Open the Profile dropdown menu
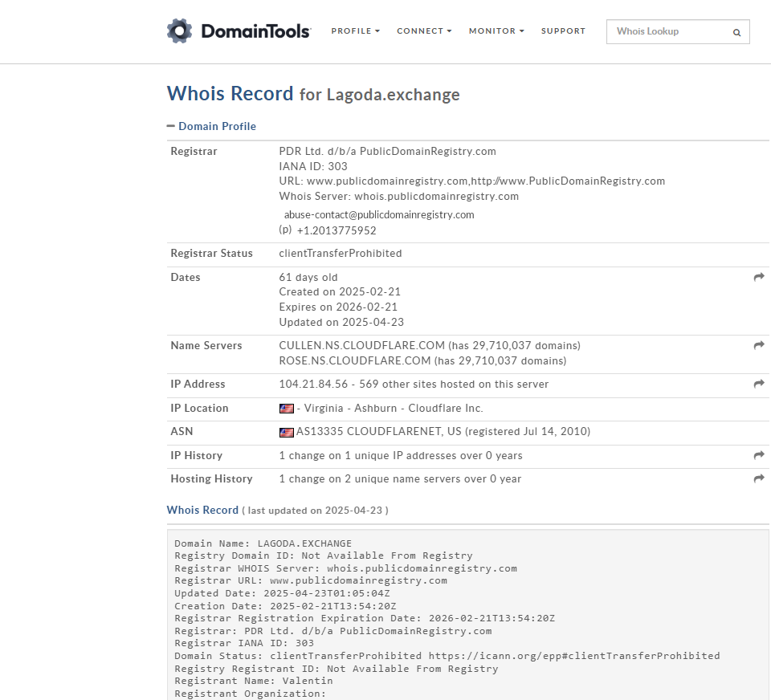This screenshot has width=771, height=700. click(x=356, y=31)
